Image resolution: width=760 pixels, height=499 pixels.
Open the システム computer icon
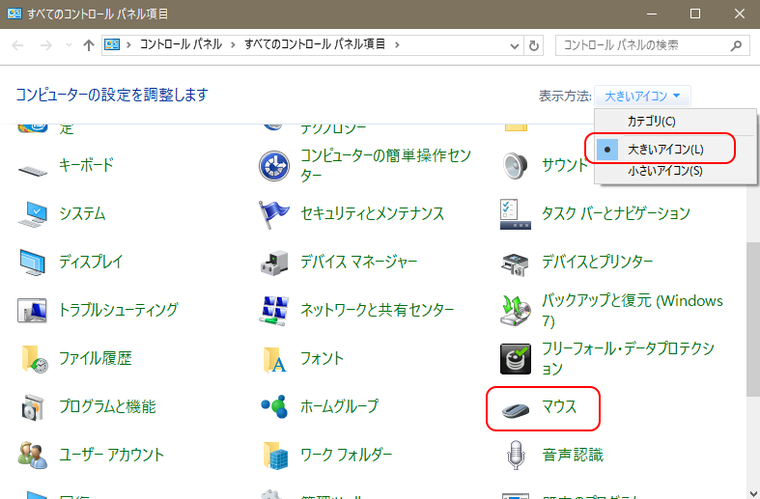point(33,214)
